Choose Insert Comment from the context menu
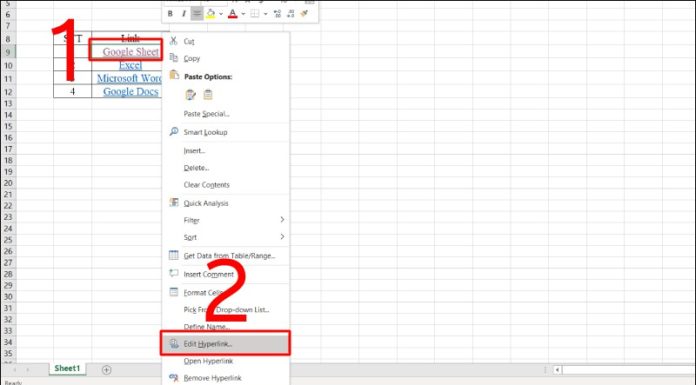696x385 pixels. (226, 274)
